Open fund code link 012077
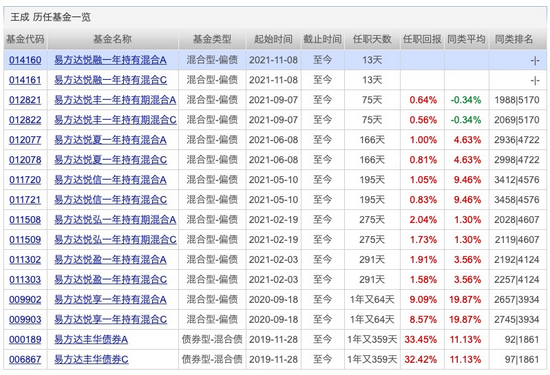 coord(25,140)
